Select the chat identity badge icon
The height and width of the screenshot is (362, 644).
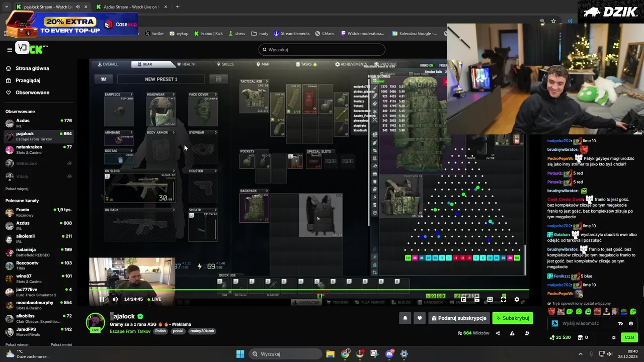(554, 323)
